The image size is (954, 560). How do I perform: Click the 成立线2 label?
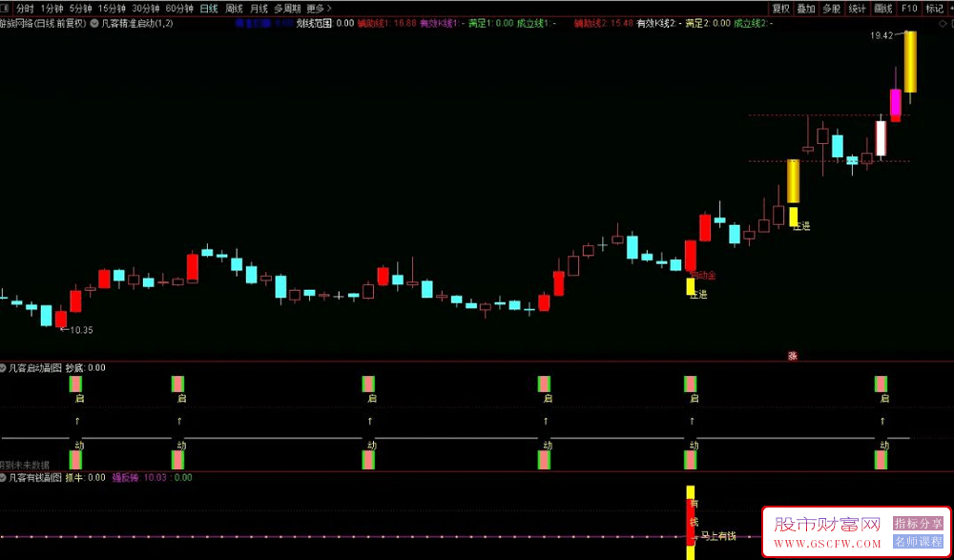754,24
